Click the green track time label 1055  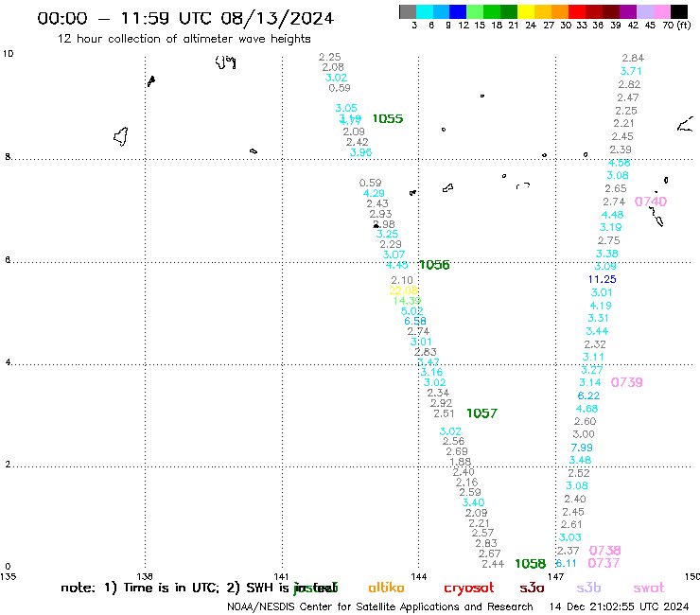(388, 119)
